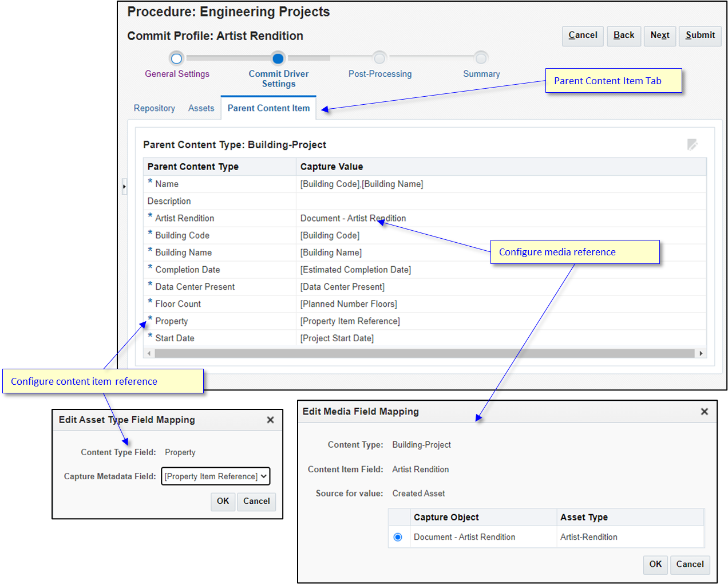
Task: Click the Commit Driver Settings train stop circle
Action: pyautogui.click(x=278, y=58)
